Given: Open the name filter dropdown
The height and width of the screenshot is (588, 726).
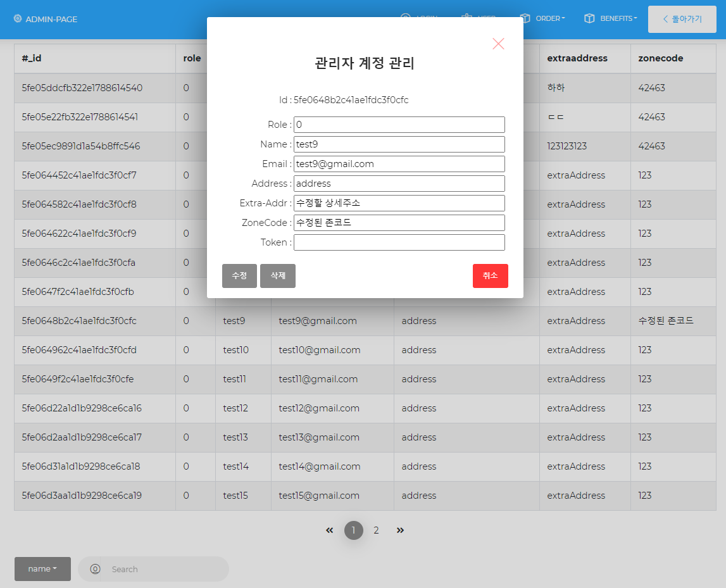Looking at the screenshot, I should point(42,569).
